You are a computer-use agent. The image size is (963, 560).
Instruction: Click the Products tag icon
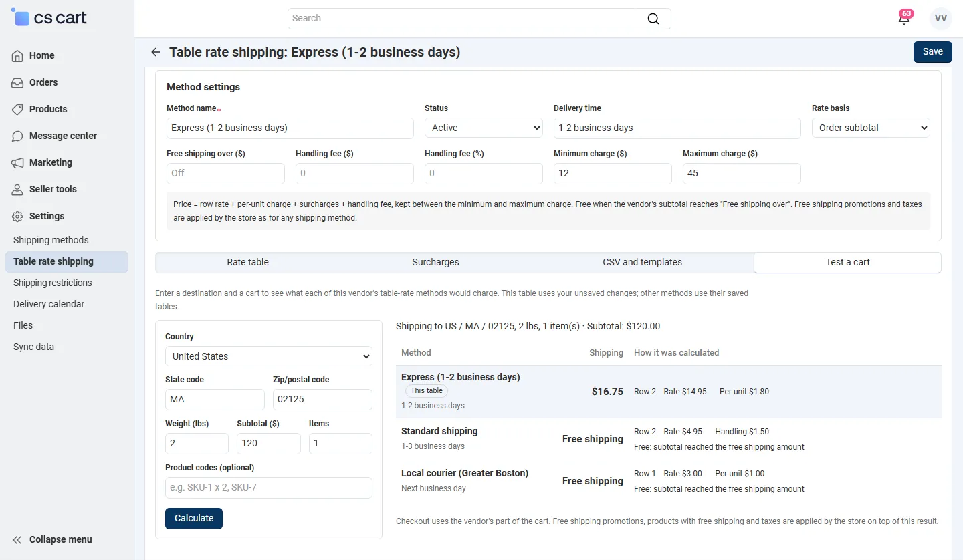18,109
